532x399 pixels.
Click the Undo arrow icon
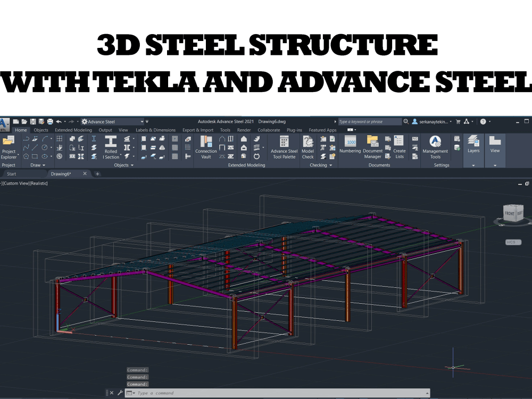click(x=59, y=121)
